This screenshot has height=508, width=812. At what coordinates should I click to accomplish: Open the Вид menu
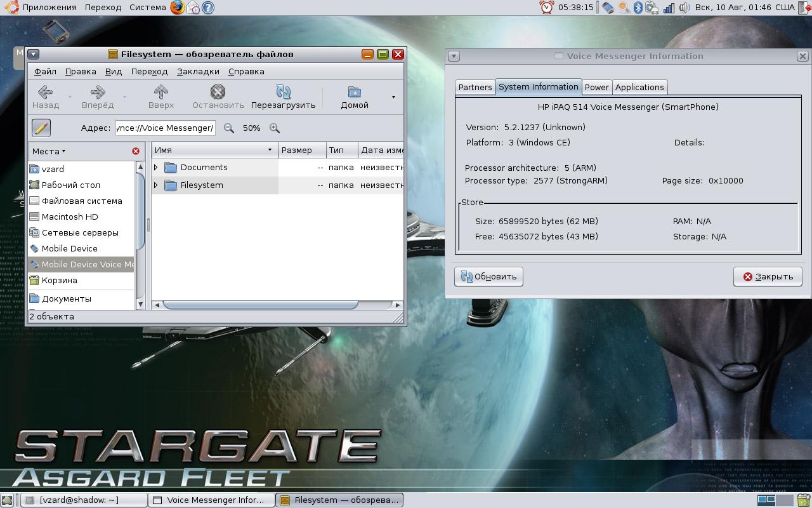[114, 71]
